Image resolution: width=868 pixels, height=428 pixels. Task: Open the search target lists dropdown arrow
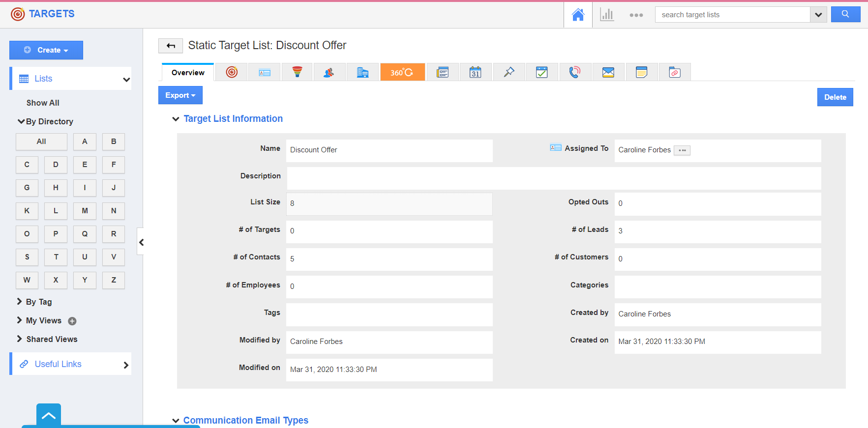[818, 15]
